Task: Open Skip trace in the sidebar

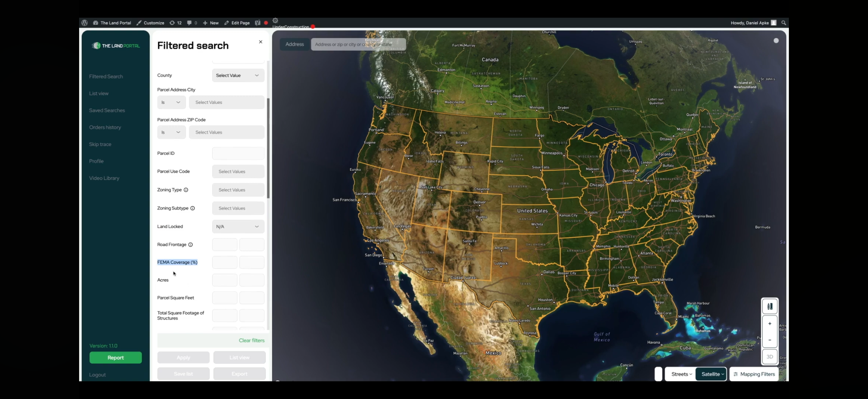Action: click(x=100, y=144)
